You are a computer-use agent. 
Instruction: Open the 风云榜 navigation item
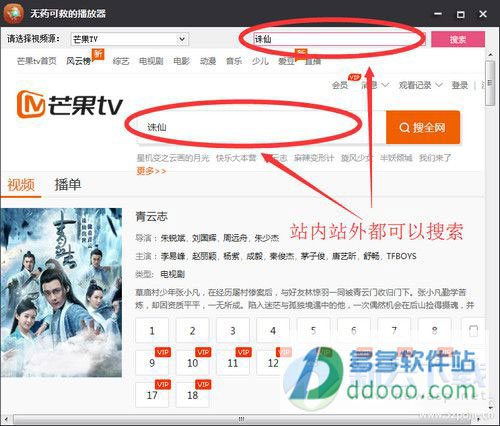coord(79,61)
